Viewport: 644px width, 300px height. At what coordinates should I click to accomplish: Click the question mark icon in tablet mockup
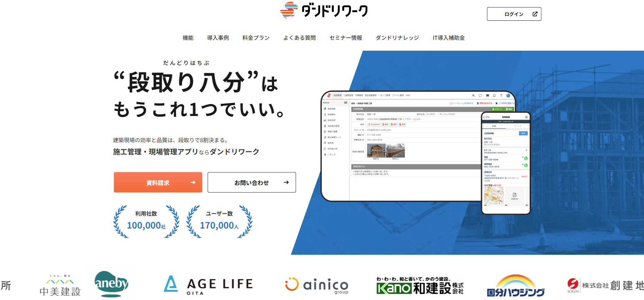click(501, 96)
